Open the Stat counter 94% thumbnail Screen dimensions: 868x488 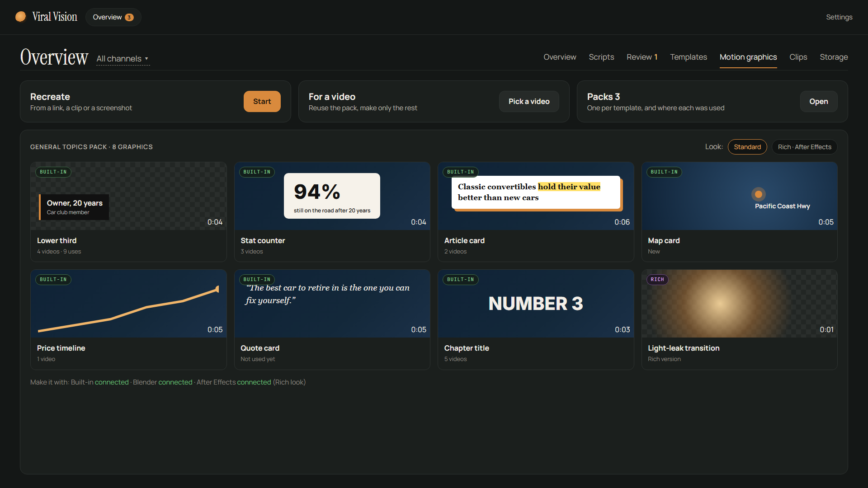(332, 196)
